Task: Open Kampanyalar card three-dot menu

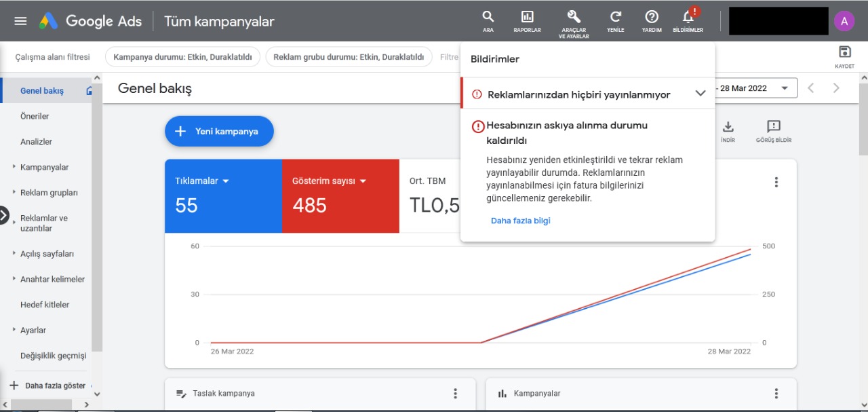Action: [x=776, y=393]
